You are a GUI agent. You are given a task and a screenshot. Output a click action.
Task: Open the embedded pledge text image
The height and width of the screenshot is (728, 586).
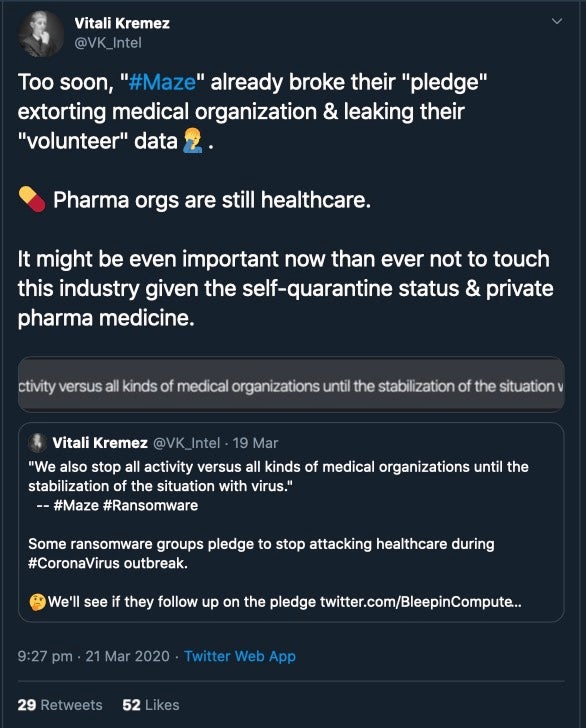click(x=291, y=385)
